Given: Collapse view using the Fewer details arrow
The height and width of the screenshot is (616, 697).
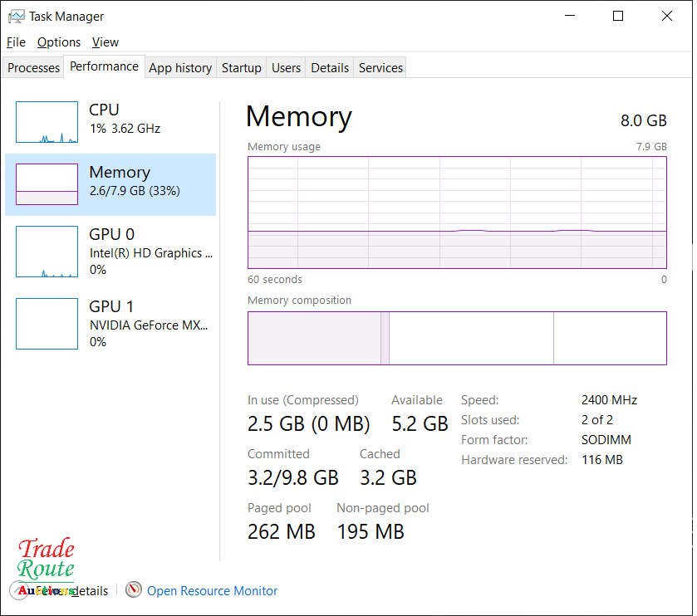Looking at the screenshot, I should click(18, 590).
